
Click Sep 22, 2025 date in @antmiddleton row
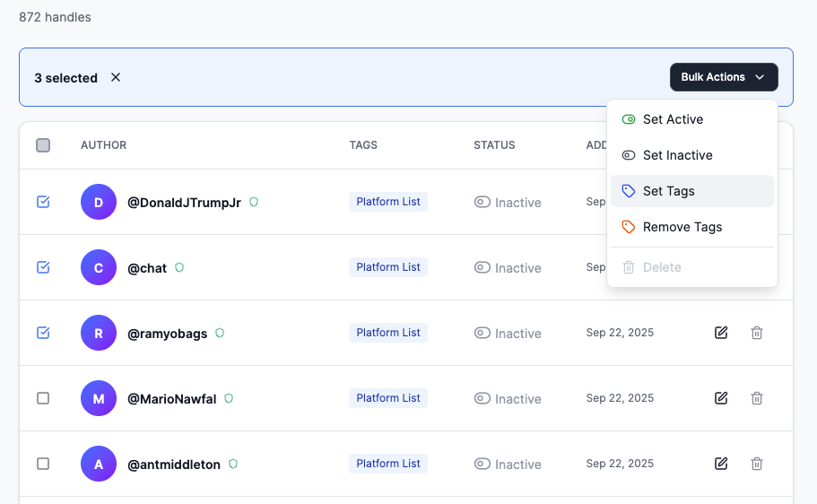(620, 464)
